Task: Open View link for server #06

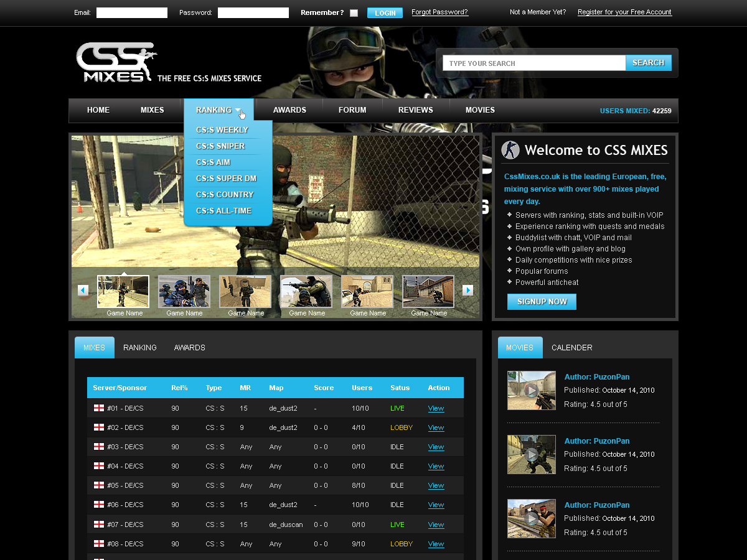Action: tap(436, 505)
